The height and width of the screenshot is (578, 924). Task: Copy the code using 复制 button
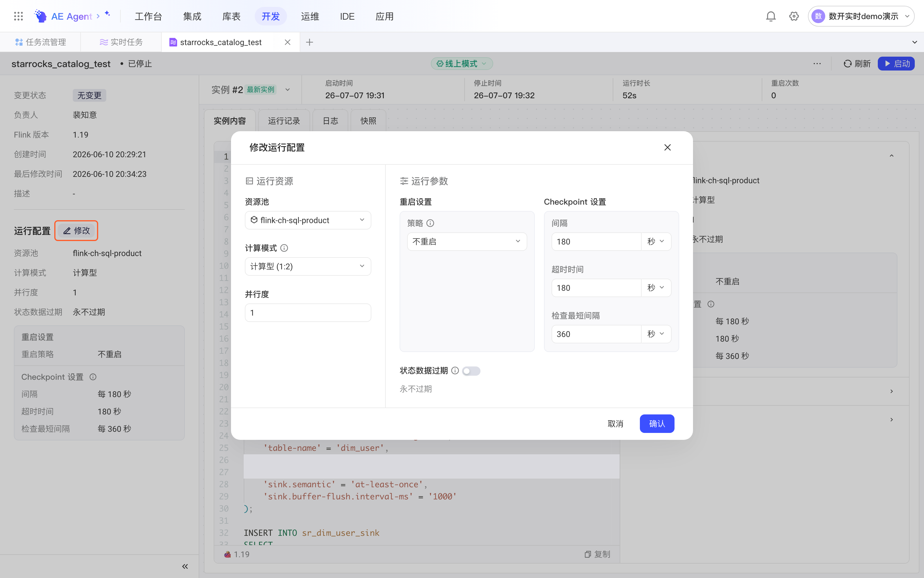point(597,554)
